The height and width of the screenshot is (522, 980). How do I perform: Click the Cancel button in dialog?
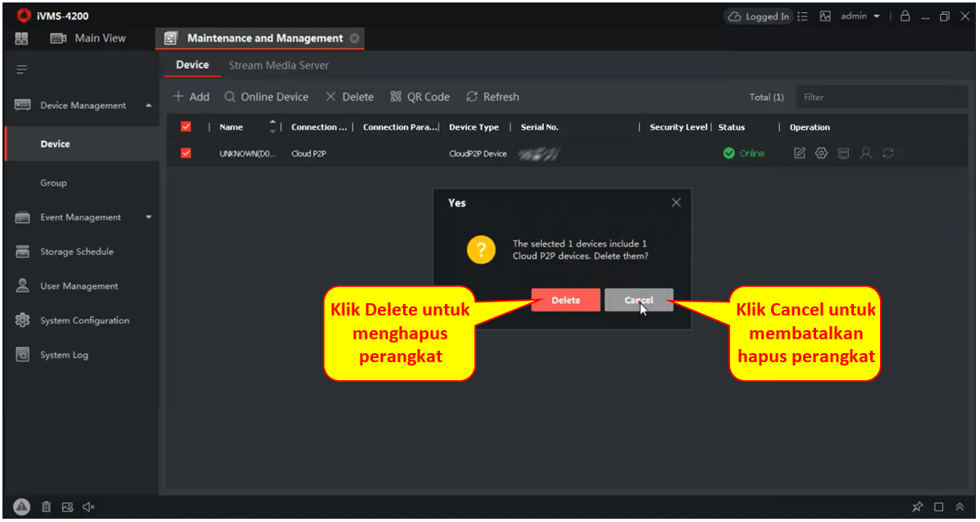click(639, 300)
